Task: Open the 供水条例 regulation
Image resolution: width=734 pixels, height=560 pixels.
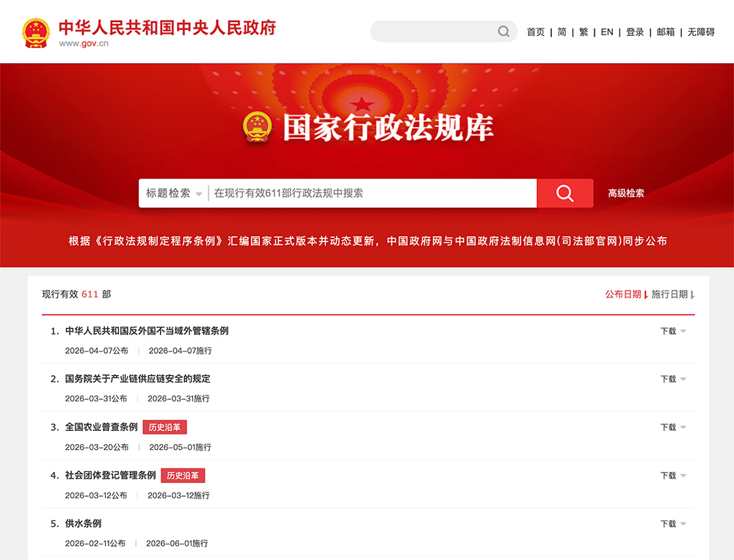Action: [x=83, y=523]
